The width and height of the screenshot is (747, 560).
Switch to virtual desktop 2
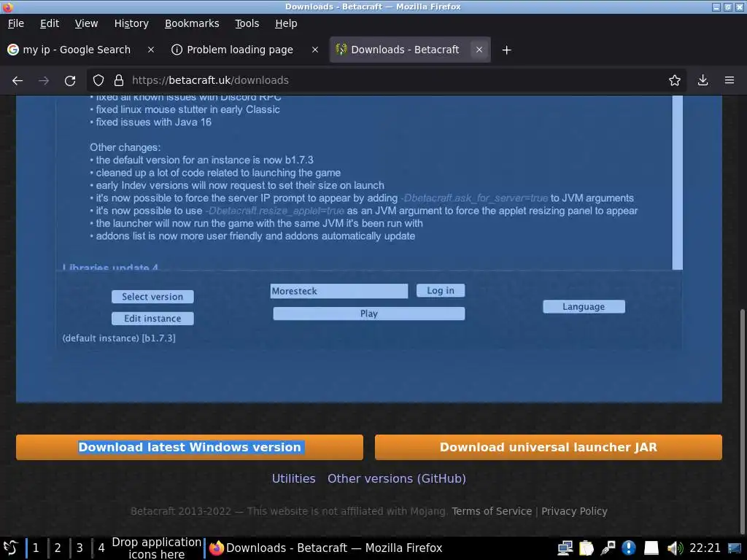coord(58,548)
